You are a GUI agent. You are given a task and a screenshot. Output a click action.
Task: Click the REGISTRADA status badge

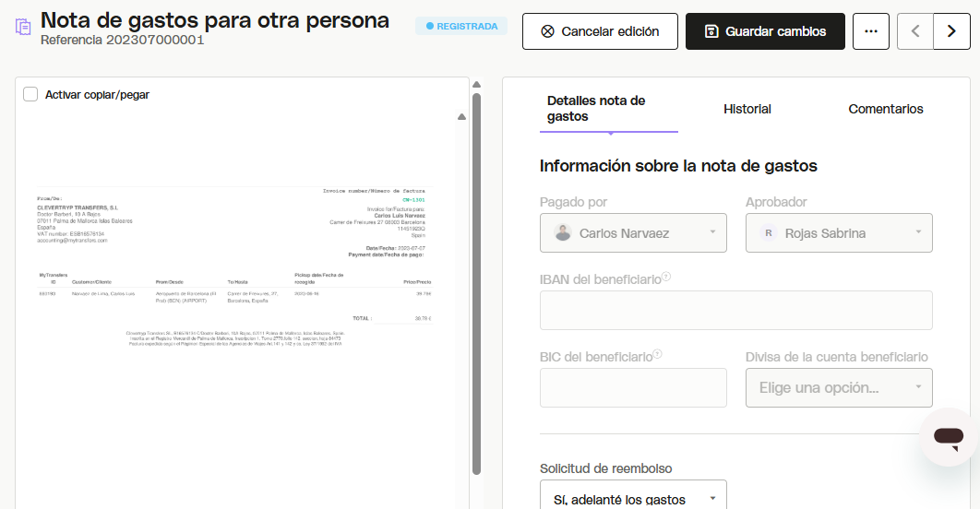[461, 26]
